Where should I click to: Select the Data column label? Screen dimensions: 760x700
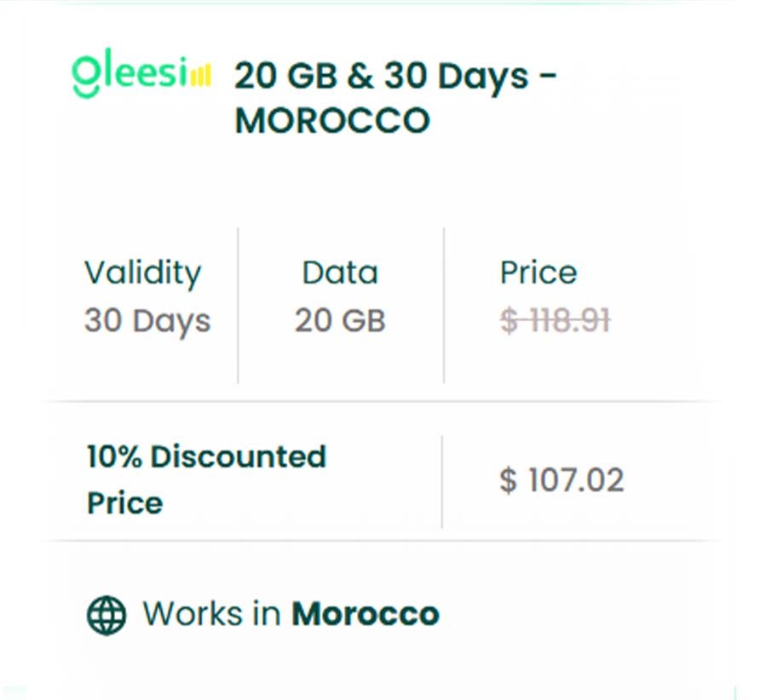[340, 273]
